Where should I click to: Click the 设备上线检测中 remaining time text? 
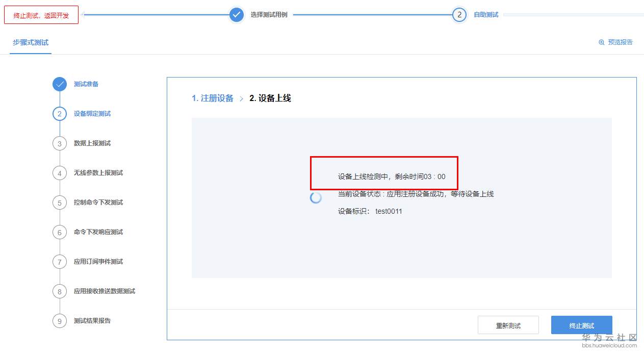(392, 176)
